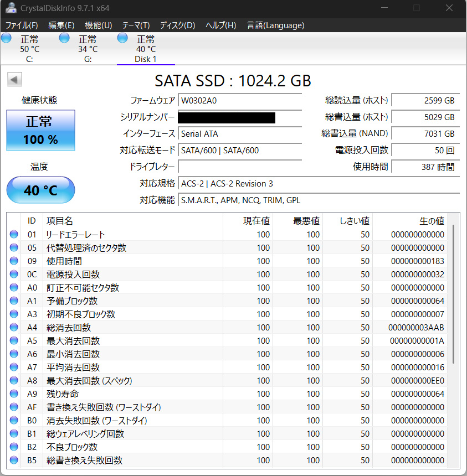Viewport: 467px width, 476px height.
Task: Click NAND writes value 7031 GB
Action: (x=425, y=134)
